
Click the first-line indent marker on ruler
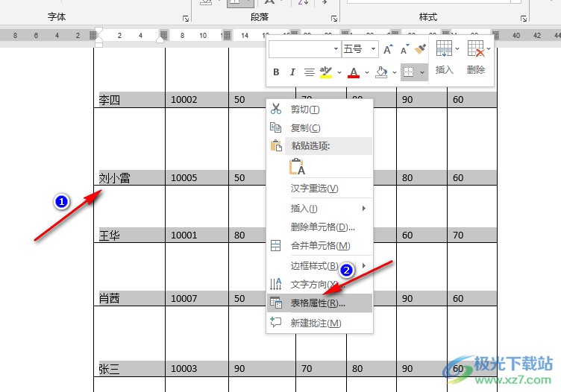(x=98, y=31)
